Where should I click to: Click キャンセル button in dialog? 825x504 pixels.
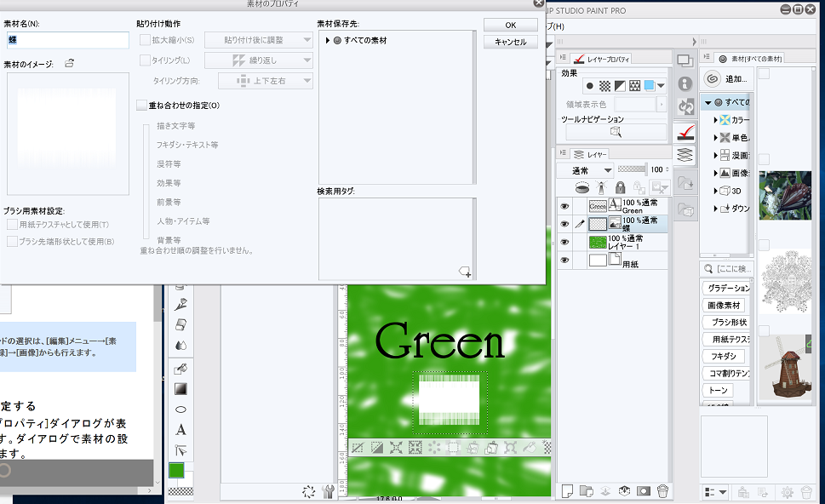pyautogui.click(x=510, y=42)
